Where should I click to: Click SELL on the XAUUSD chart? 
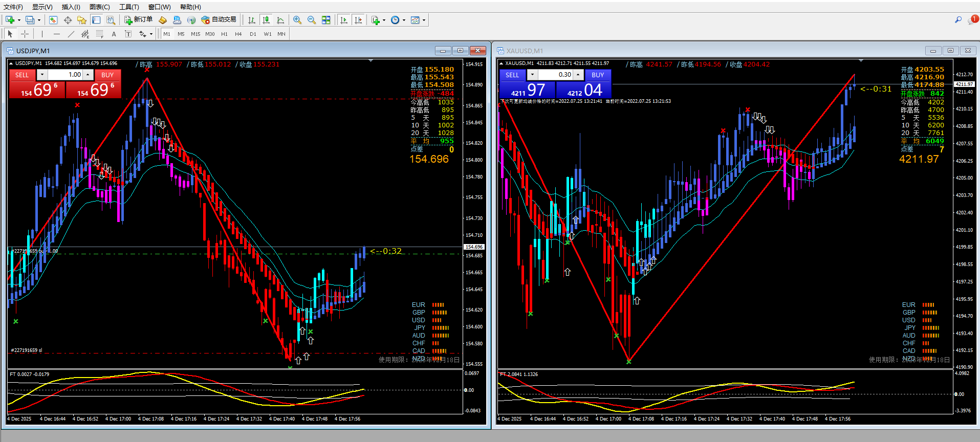512,75
